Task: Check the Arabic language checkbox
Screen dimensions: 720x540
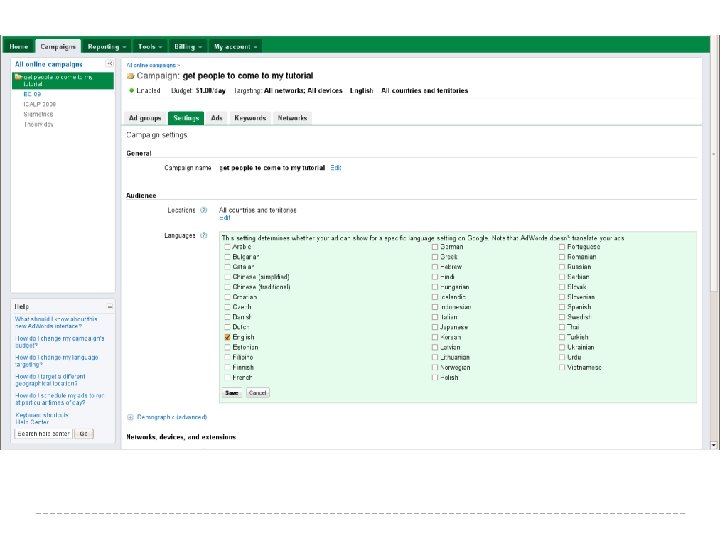Action: tap(227, 247)
